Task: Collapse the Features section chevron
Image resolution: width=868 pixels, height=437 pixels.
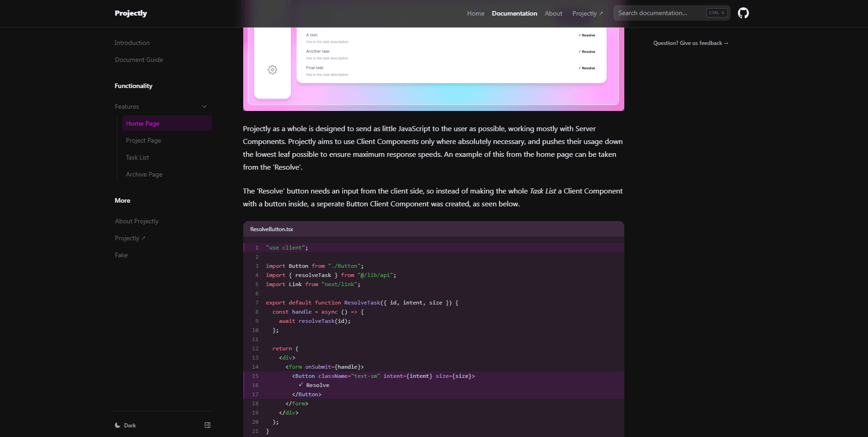Action: (204, 106)
